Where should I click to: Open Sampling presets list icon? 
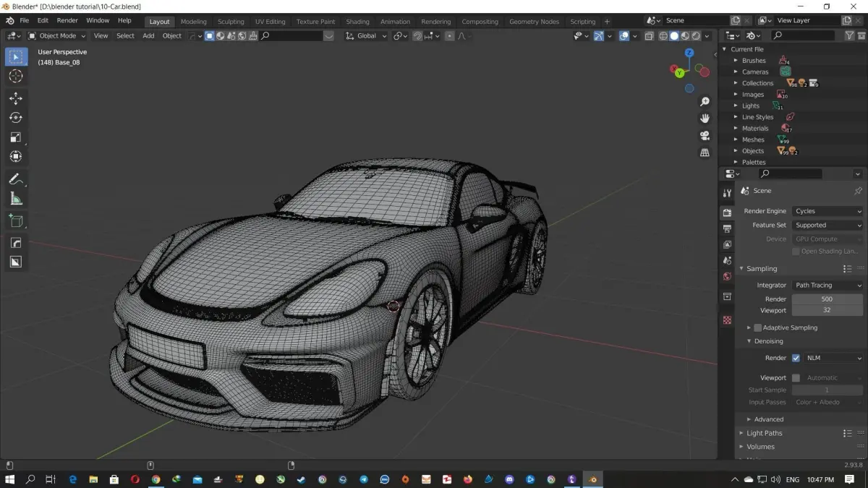pos(847,269)
